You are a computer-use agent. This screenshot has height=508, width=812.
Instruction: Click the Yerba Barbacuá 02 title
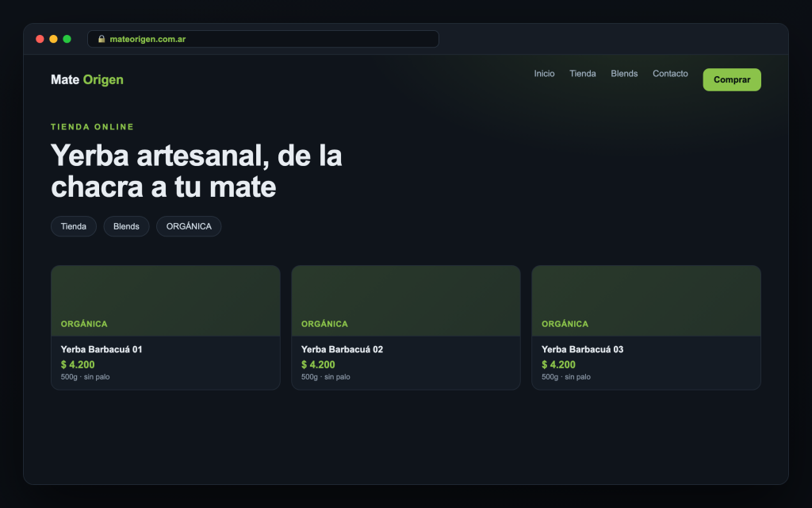[343, 349]
